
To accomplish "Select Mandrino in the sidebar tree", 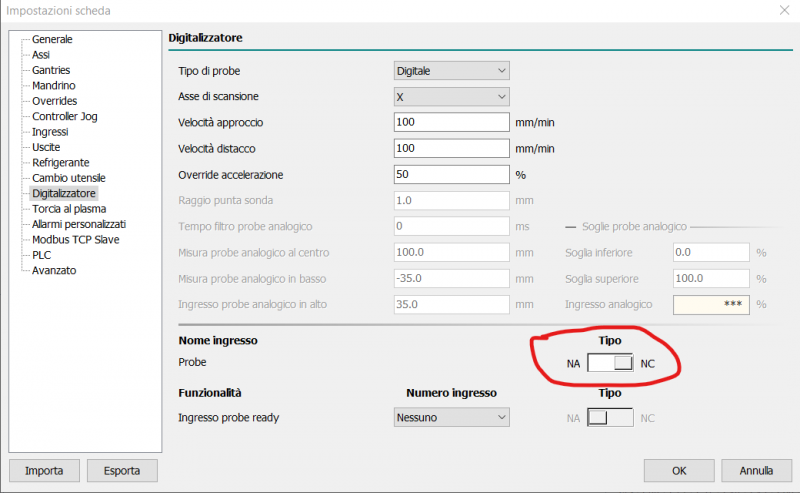I will [x=54, y=86].
